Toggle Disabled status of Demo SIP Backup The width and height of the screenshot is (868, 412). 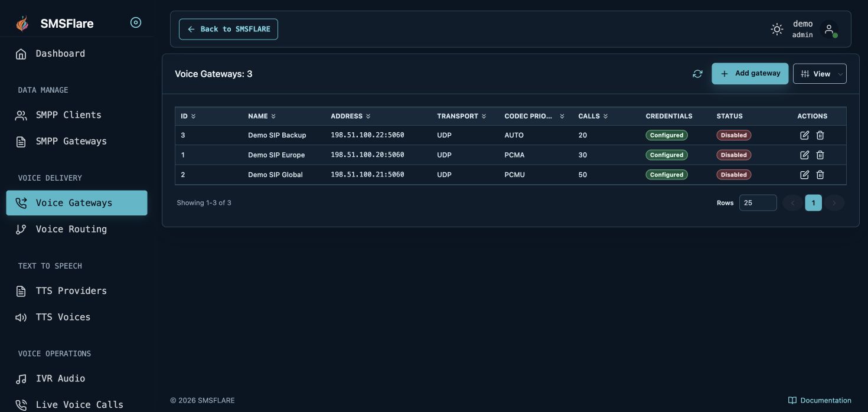(733, 135)
